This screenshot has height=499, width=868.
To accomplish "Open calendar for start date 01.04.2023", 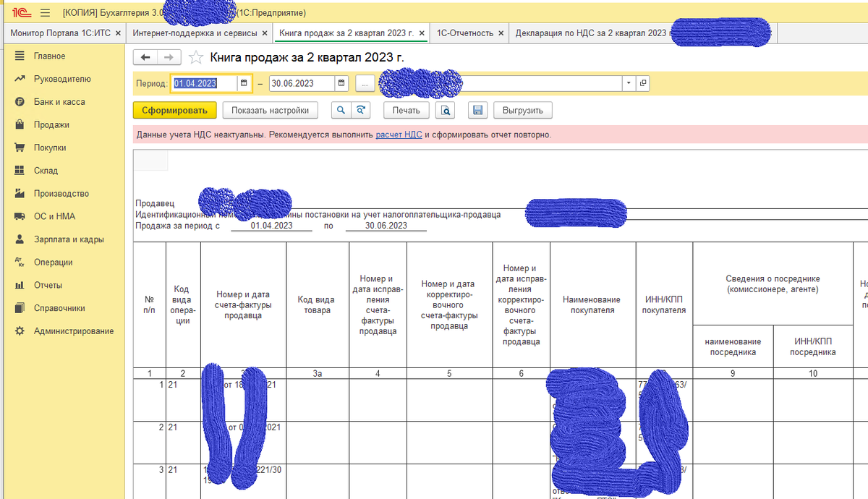I will pos(244,84).
